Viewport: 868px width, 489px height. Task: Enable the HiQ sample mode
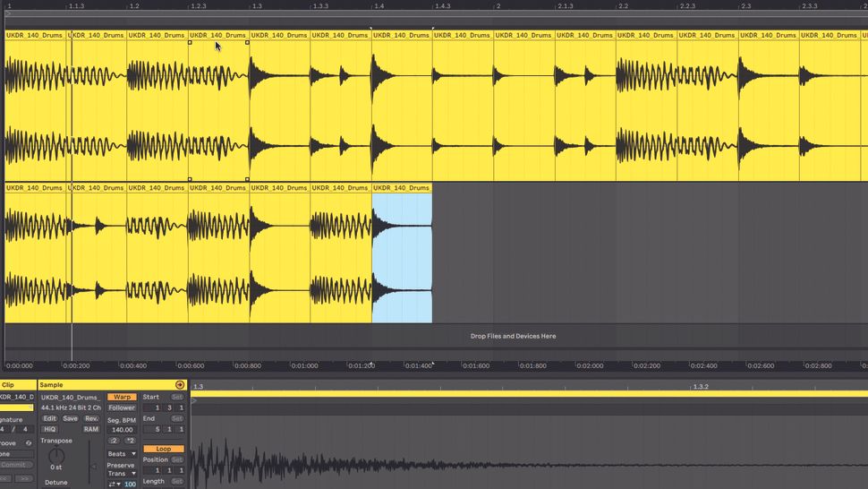click(49, 429)
